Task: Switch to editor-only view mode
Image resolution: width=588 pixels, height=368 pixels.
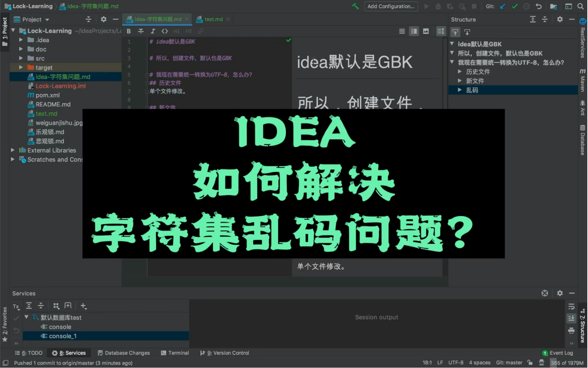Action: (x=402, y=31)
